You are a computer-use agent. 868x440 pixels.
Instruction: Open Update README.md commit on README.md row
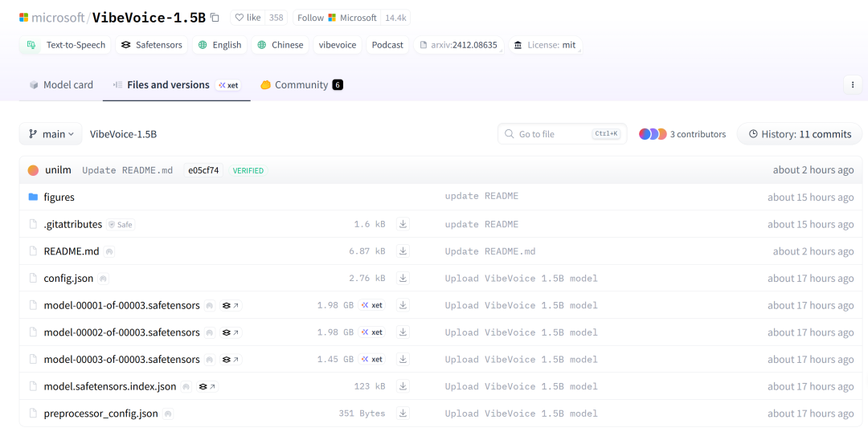pos(490,251)
